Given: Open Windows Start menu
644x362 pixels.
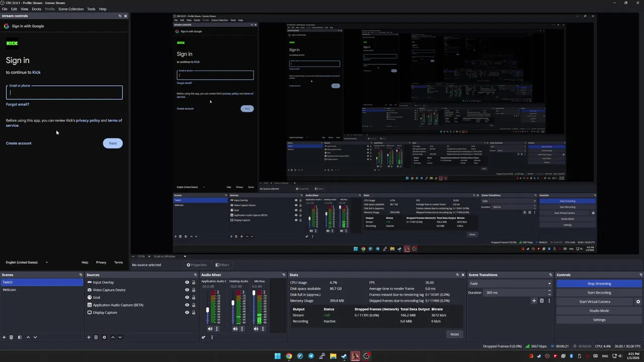Looking at the screenshot, I should (278, 356).
